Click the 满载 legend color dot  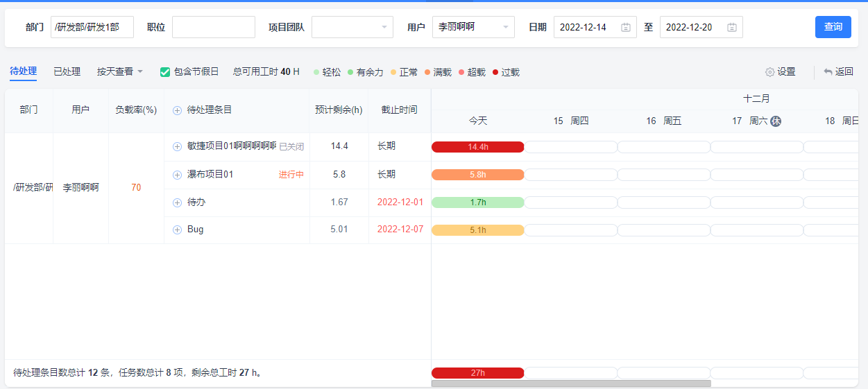tap(427, 72)
